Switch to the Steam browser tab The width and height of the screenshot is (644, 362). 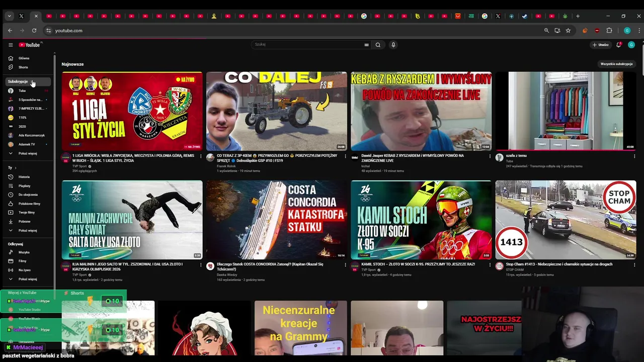point(525,16)
